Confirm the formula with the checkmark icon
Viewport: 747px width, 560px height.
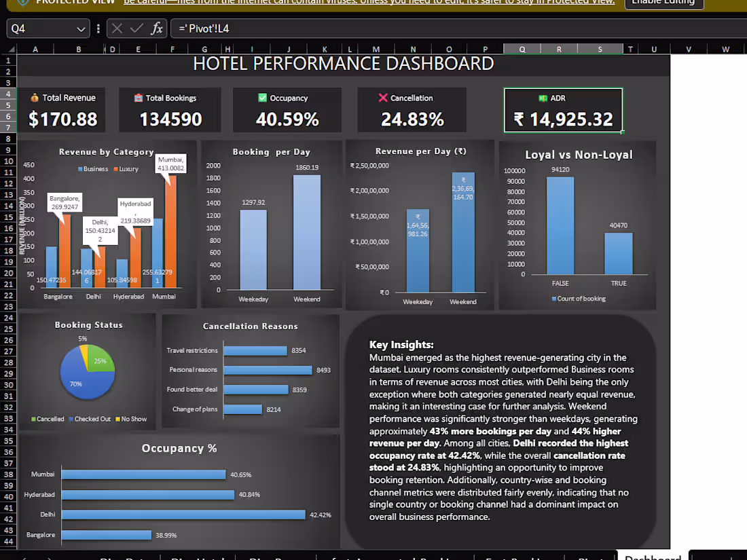pyautogui.click(x=136, y=29)
